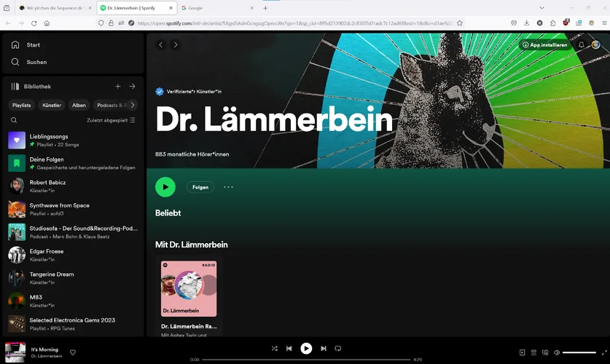
Task: Open Selected Electronica Gems 2023 playlist
Action: click(73, 324)
